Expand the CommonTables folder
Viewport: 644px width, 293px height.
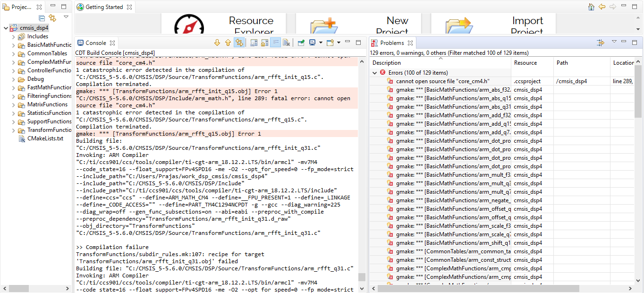(13, 53)
